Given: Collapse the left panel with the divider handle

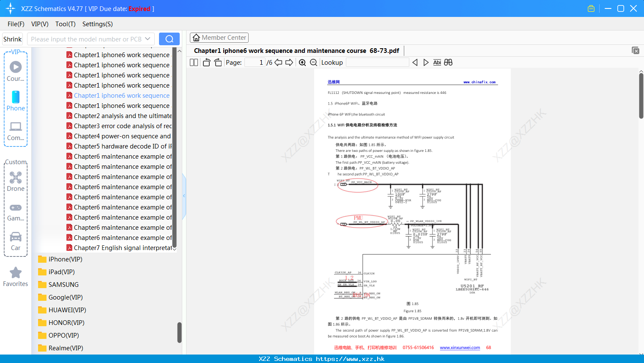Looking at the screenshot, I should (x=184, y=196).
